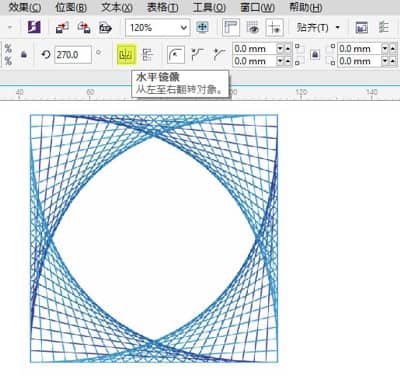Toggle show rulers icon

click(x=231, y=27)
